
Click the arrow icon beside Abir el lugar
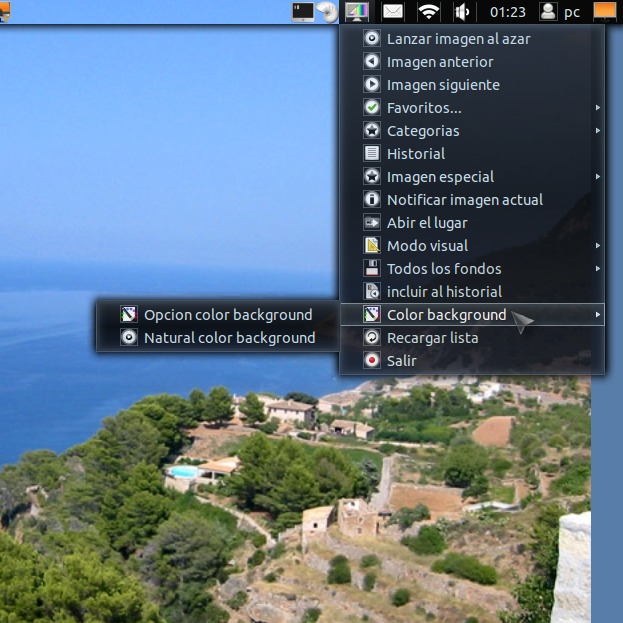tap(372, 222)
